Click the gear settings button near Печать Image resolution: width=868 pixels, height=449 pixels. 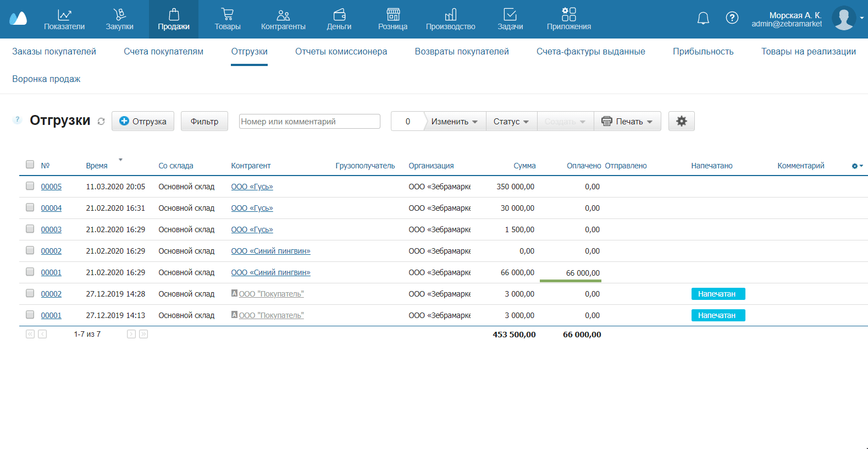click(x=681, y=121)
